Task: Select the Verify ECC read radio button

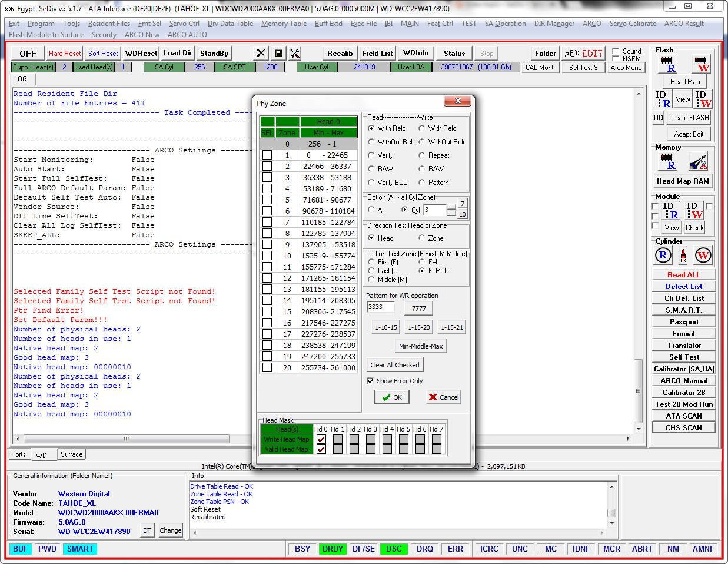Action: [x=371, y=183]
